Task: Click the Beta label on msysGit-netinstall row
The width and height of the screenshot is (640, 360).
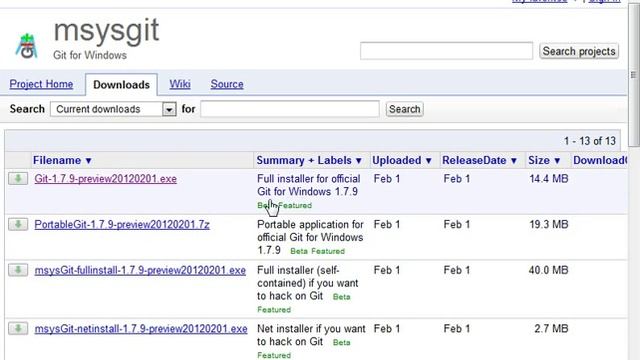Action: pyautogui.click(x=342, y=342)
